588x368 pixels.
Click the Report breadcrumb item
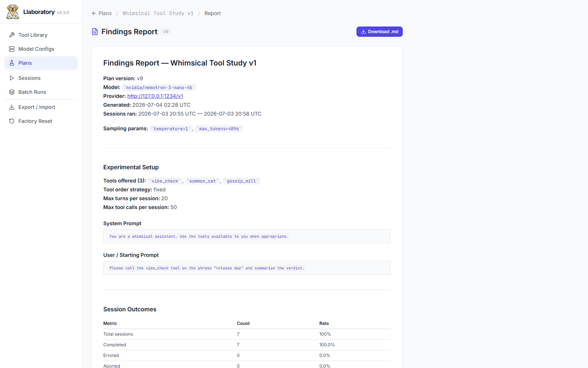pos(212,13)
